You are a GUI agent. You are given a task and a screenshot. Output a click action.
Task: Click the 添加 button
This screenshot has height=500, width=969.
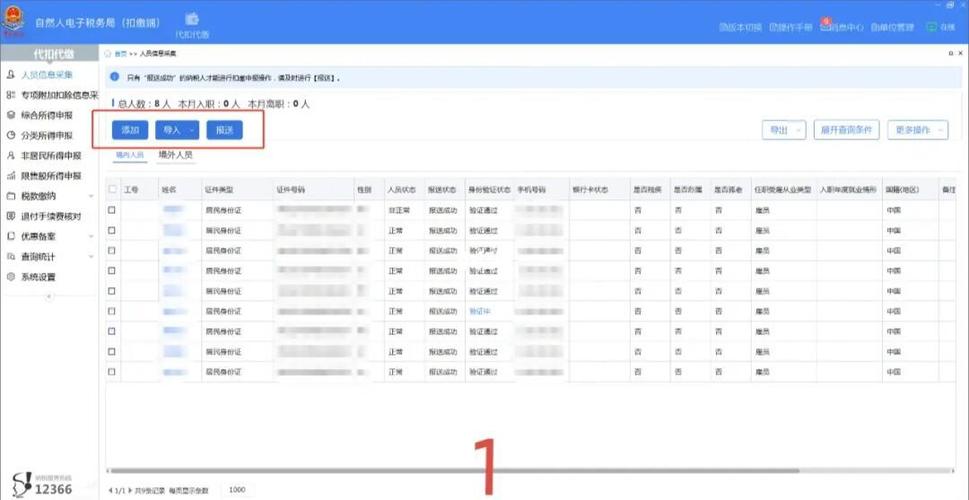pyautogui.click(x=130, y=130)
